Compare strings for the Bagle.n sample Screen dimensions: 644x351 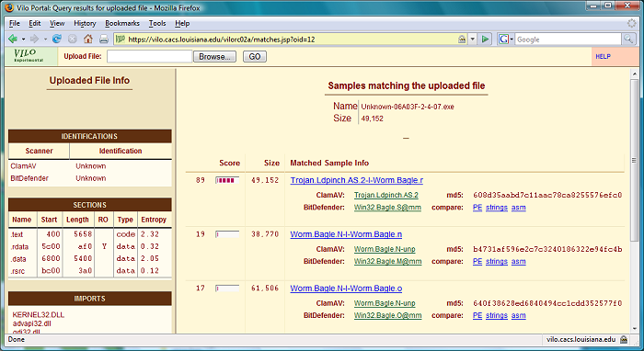[x=497, y=261]
